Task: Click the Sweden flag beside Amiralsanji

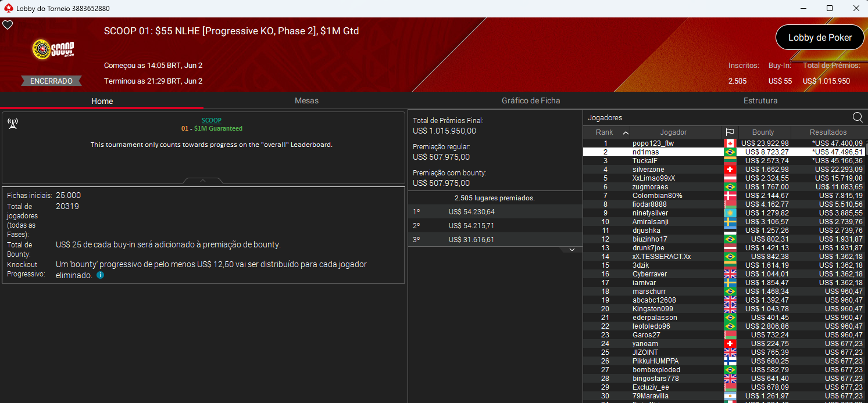Action: (x=730, y=222)
